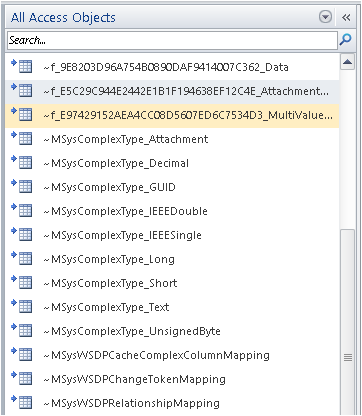Screen dimensions: 362x416
Task: Collapse the navigation pane with shutter button
Action: pyautogui.click(x=346, y=17)
